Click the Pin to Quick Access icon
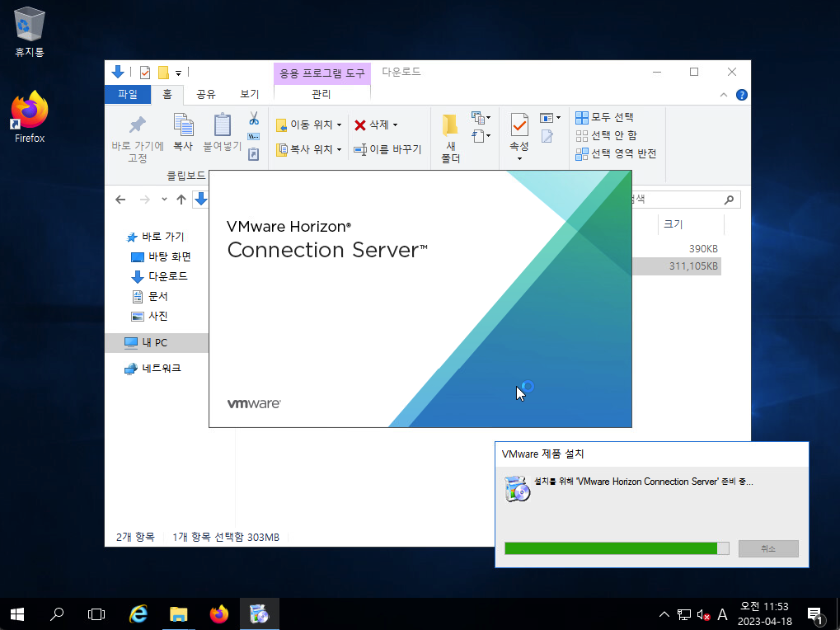The width and height of the screenshot is (840, 630). [x=138, y=125]
